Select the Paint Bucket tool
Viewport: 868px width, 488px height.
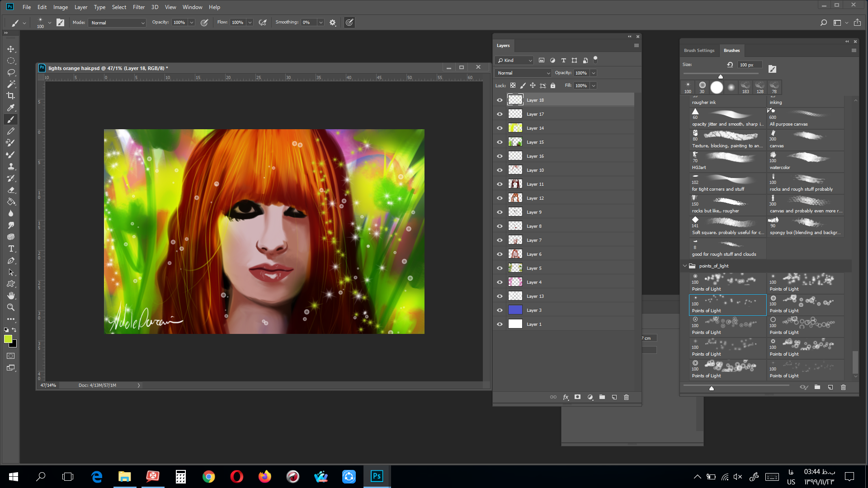coord(11,202)
